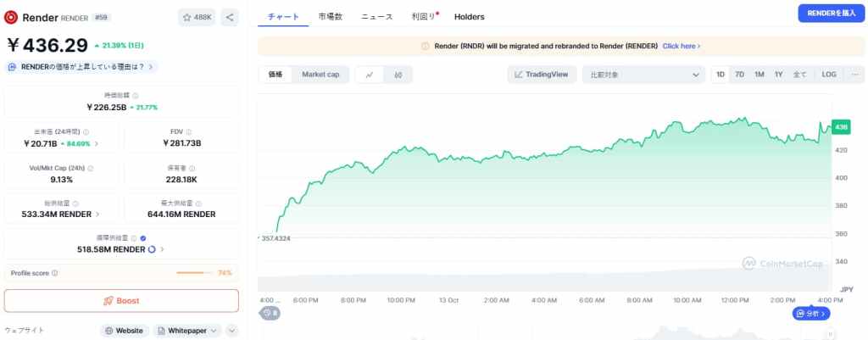Screen dimensions: 868x340
Task: Open the ニュース news tab
Action: pos(376,17)
